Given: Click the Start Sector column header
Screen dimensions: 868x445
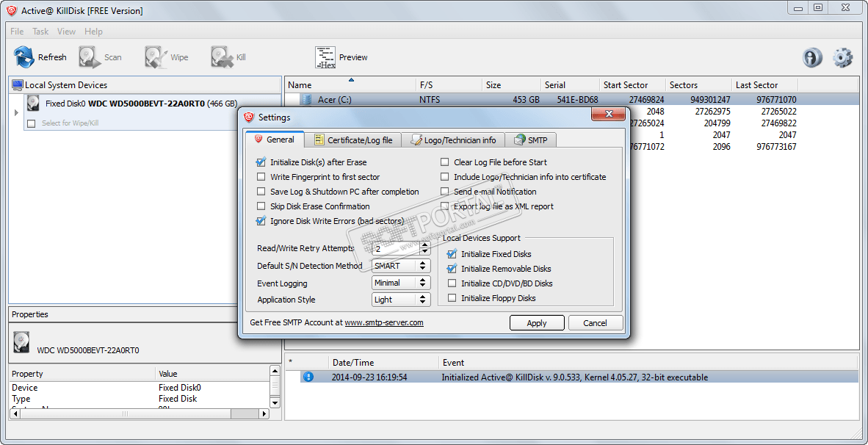Looking at the screenshot, I should pos(633,84).
